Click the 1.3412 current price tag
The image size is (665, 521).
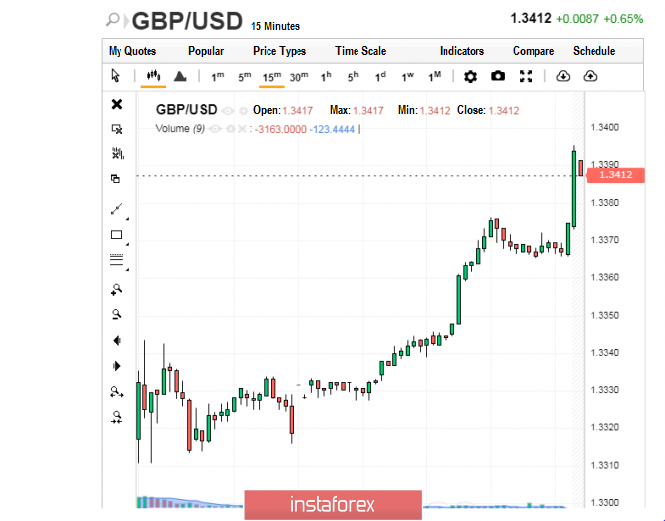coord(615,175)
